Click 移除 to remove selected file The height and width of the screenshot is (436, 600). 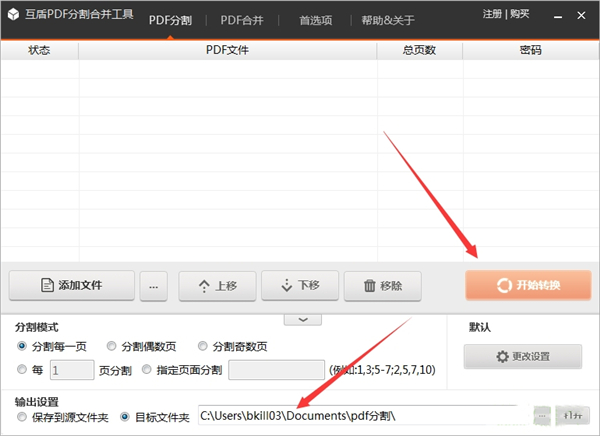[x=381, y=286]
